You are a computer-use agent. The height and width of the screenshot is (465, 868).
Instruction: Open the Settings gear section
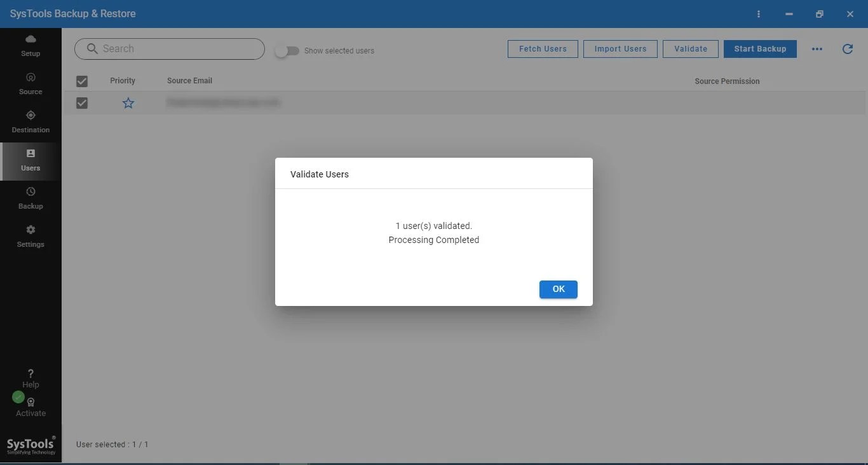click(31, 237)
